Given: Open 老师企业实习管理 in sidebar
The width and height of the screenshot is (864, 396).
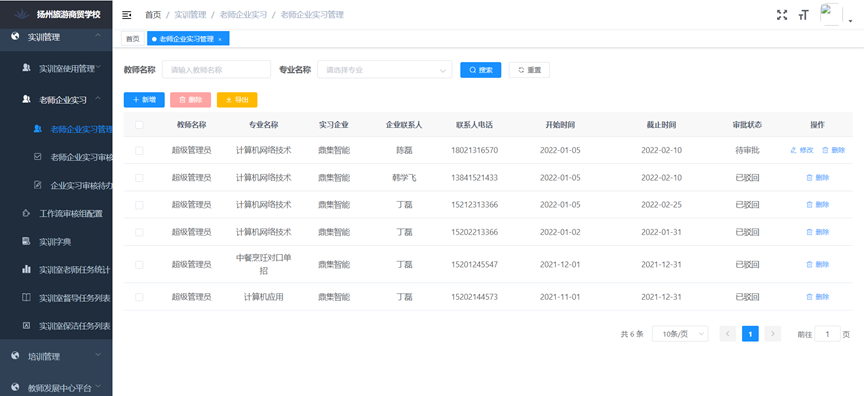Looking at the screenshot, I should coord(56,129).
